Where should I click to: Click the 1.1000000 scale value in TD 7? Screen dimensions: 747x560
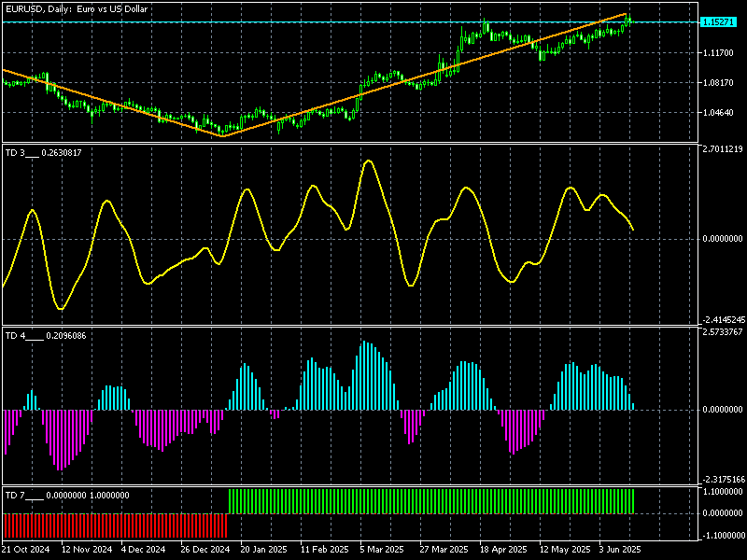pos(723,492)
